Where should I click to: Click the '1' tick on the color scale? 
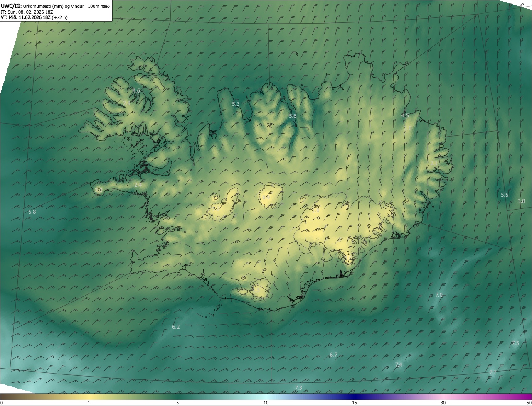pyautogui.click(x=89, y=403)
